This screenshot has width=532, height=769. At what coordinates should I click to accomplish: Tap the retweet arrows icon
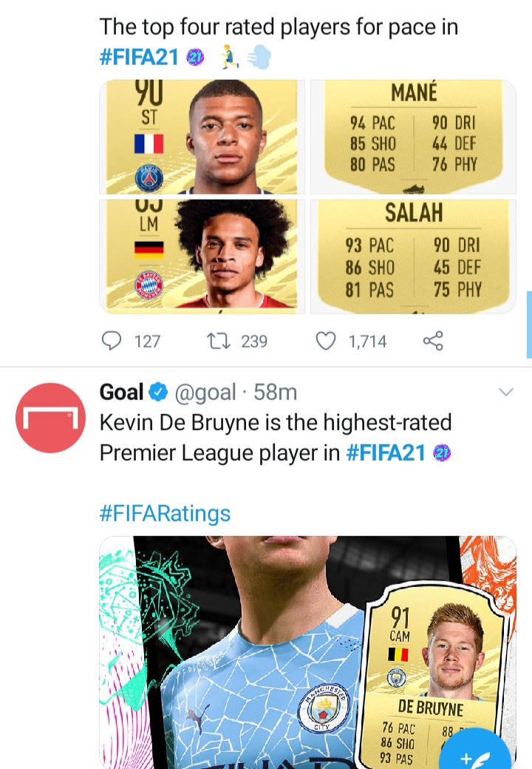point(218,341)
